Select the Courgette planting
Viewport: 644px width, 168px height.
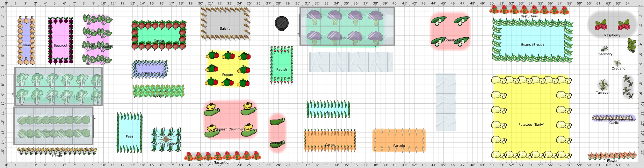pyautogui.click(x=278, y=133)
